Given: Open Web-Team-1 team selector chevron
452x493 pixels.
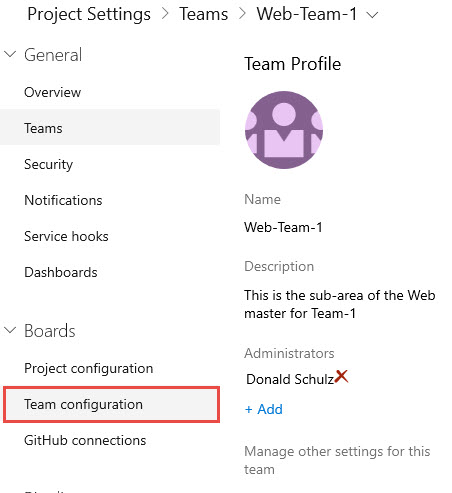Looking at the screenshot, I should (372, 15).
